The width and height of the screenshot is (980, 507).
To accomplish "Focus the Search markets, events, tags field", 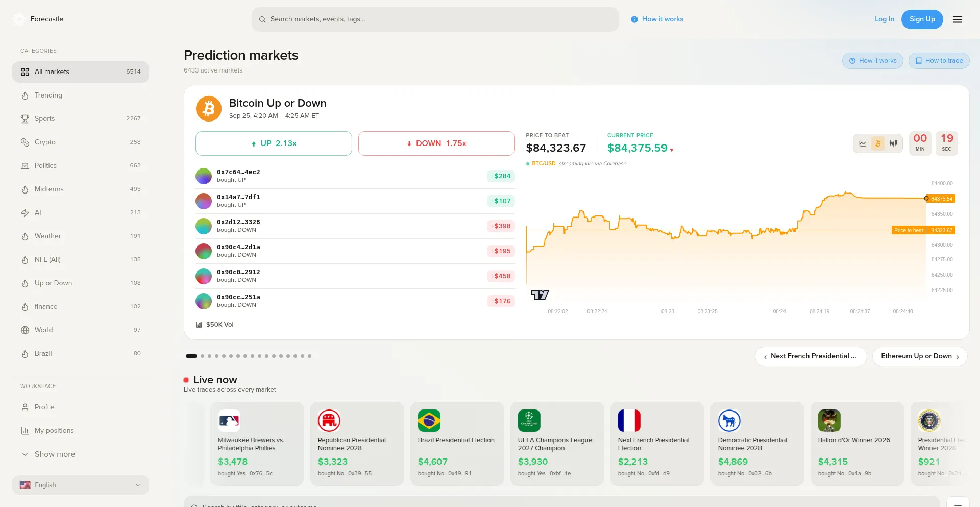I will (x=435, y=19).
